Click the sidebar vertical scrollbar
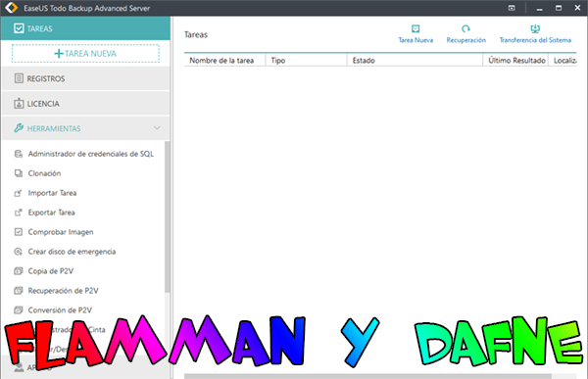The image size is (588, 379). tap(168, 216)
